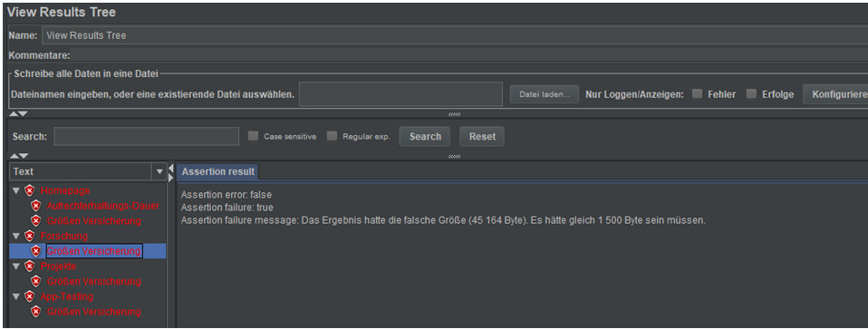This screenshot has height=329, width=868.
Task: Click the error icon of Größen Versicherung under App-Testing
Action: click(x=36, y=312)
